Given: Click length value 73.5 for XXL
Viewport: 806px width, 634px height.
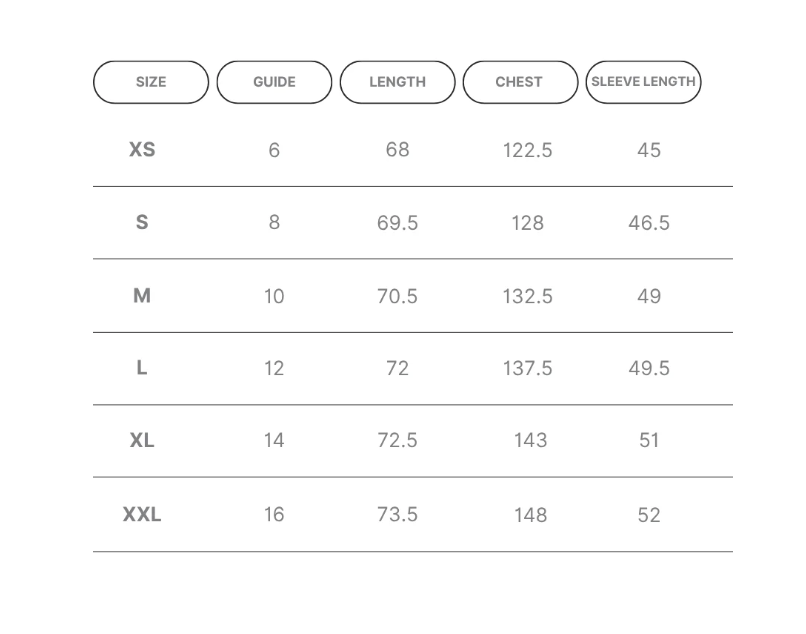Looking at the screenshot, I should pyautogui.click(x=397, y=514).
